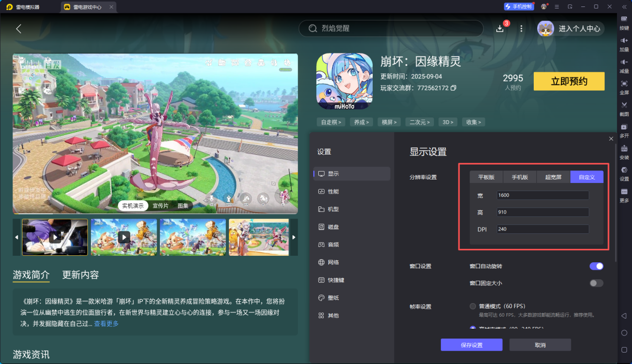Image resolution: width=632 pixels, height=364 pixels.
Task: Open 性能 settings category
Action: point(352,191)
